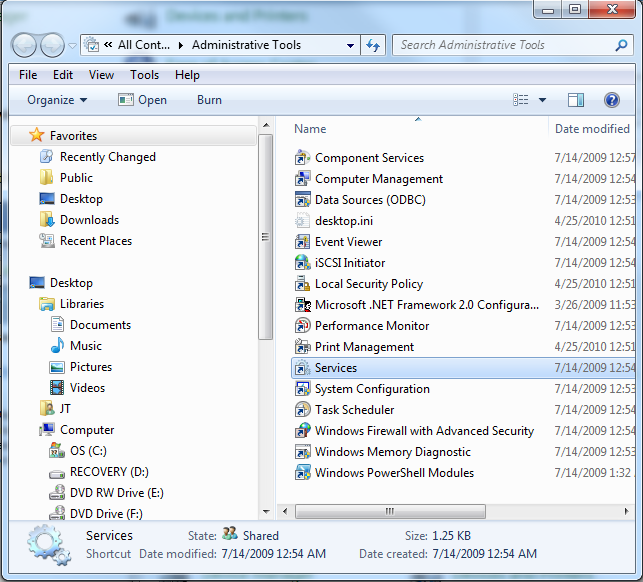The height and width of the screenshot is (582, 643).
Task: Go back with the Back arrow button
Action: click(x=24, y=45)
